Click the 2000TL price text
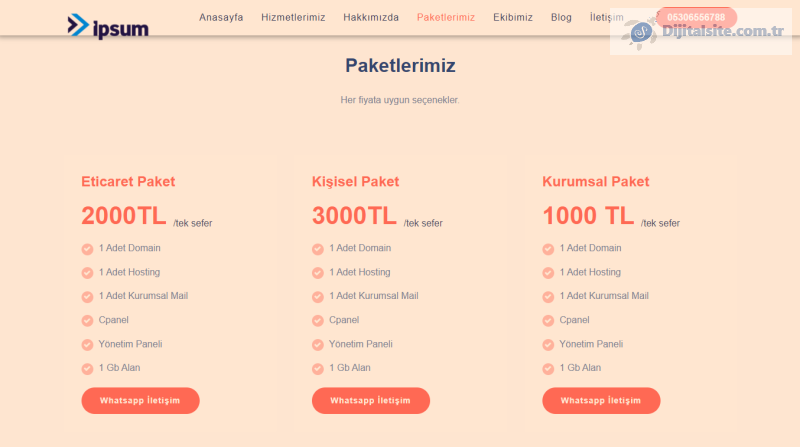The height and width of the screenshot is (447, 800). pos(123,216)
